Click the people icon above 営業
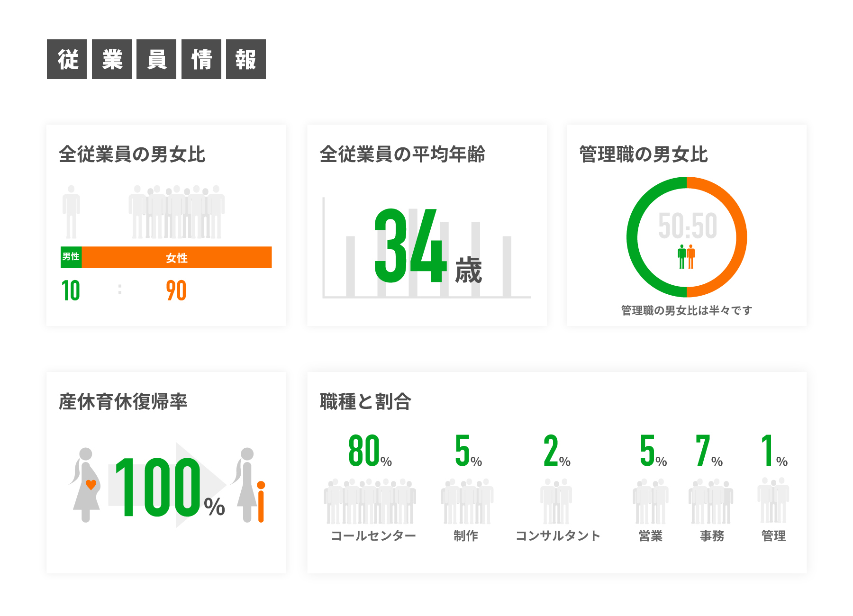This screenshot has width=853, height=616. click(x=651, y=501)
